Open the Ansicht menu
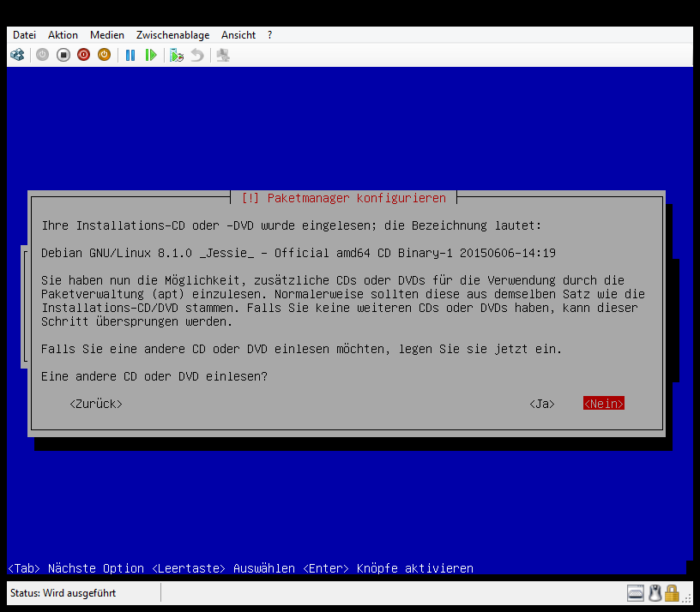Viewport: 700px width, 612px height. 238,35
